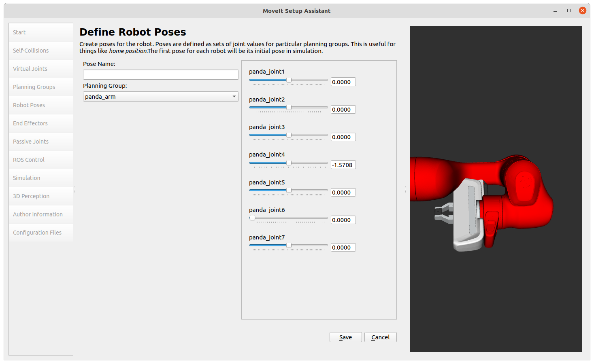Open End Effectors page
594x364 pixels.
coord(41,123)
